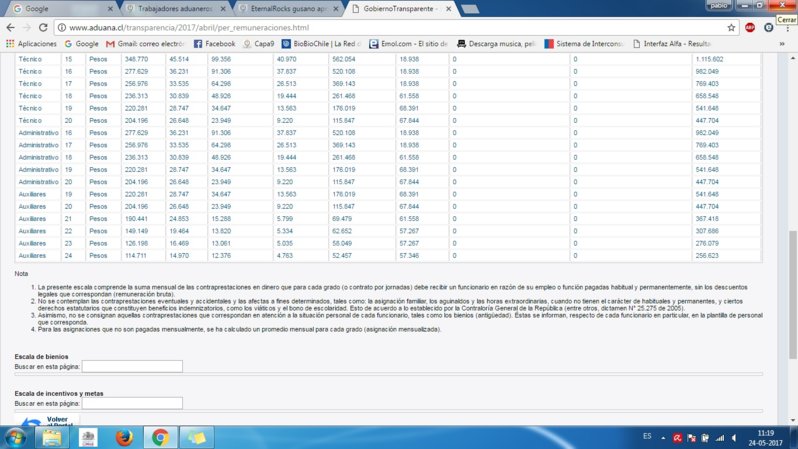Open Sticky Notes from the taskbar
This screenshot has height=449, width=798.
pos(196,438)
